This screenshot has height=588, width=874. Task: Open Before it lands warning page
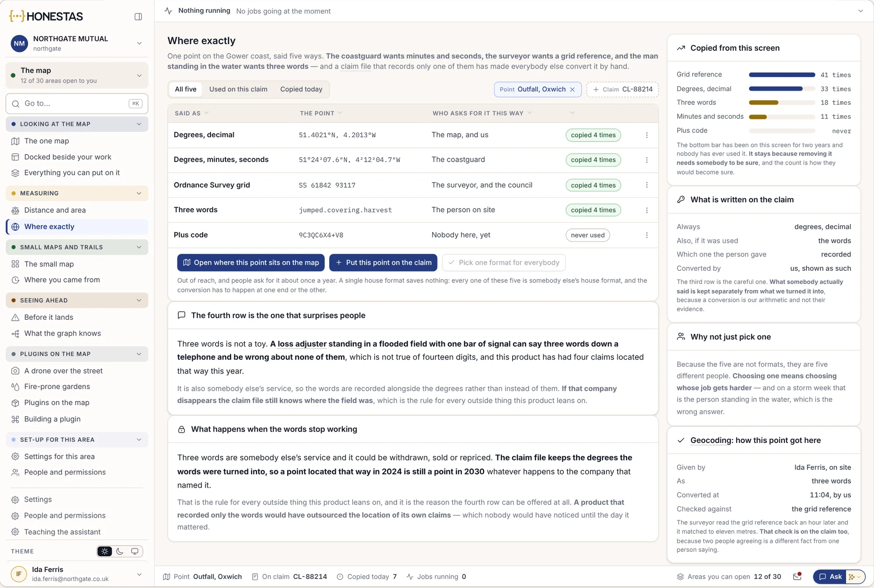click(77, 317)
